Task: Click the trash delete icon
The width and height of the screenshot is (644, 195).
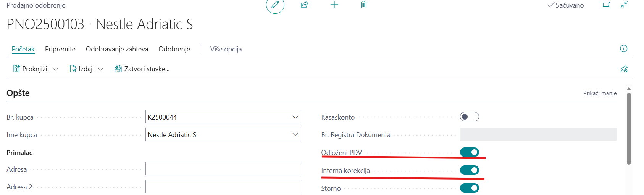Action: point(363,5)
